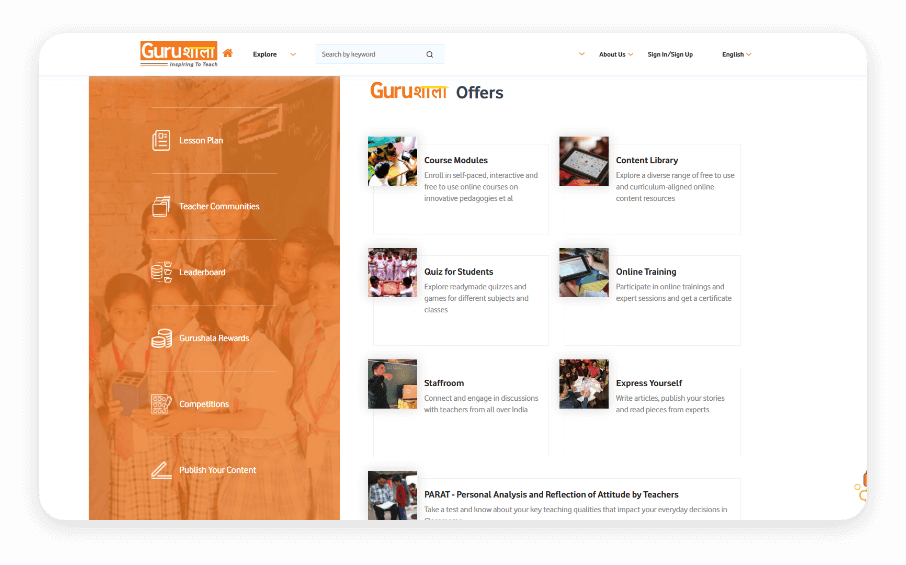Click the Gurushala Rewards coins icon
This screenshot has height=565, width=906.
pyautogui.click(x=161, y=338)
